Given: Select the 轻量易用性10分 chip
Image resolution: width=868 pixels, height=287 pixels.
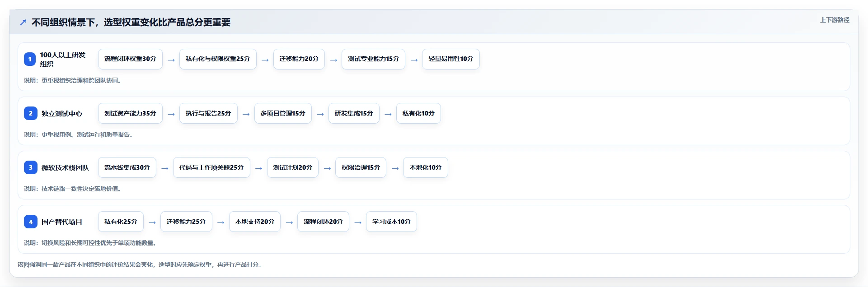Looking at the screenshot, I should (x=450, y=59).
